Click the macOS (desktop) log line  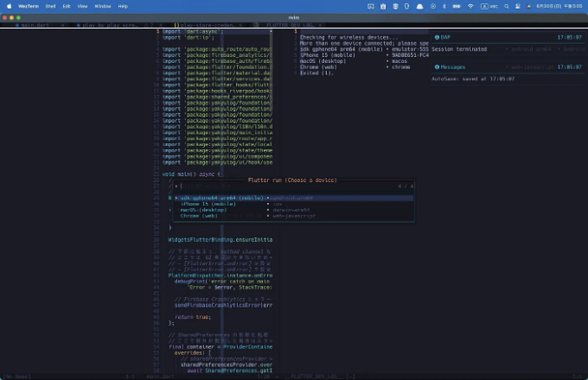[x=354, y=61]
